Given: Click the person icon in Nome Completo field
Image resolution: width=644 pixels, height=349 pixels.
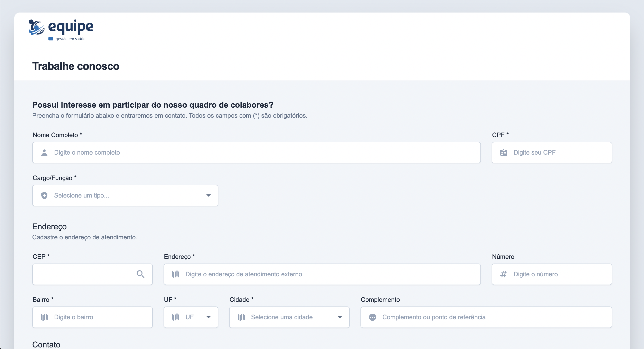Looking at the screenshot, I should [x=44, y=153].
